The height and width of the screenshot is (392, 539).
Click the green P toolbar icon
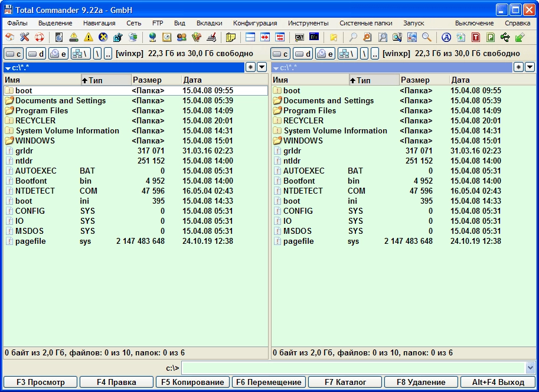[491, 37]
